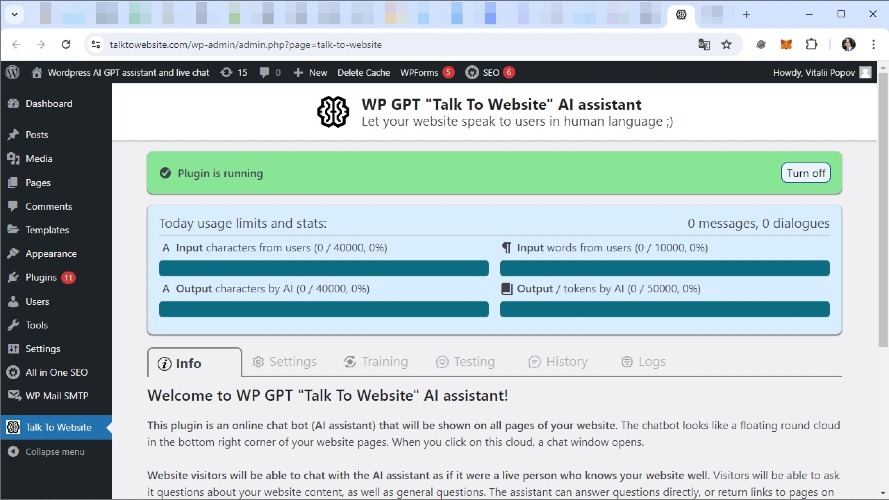Click the Comments icon in sidebar
Viewport: 889px width, 500px height.
click(13, 206)
